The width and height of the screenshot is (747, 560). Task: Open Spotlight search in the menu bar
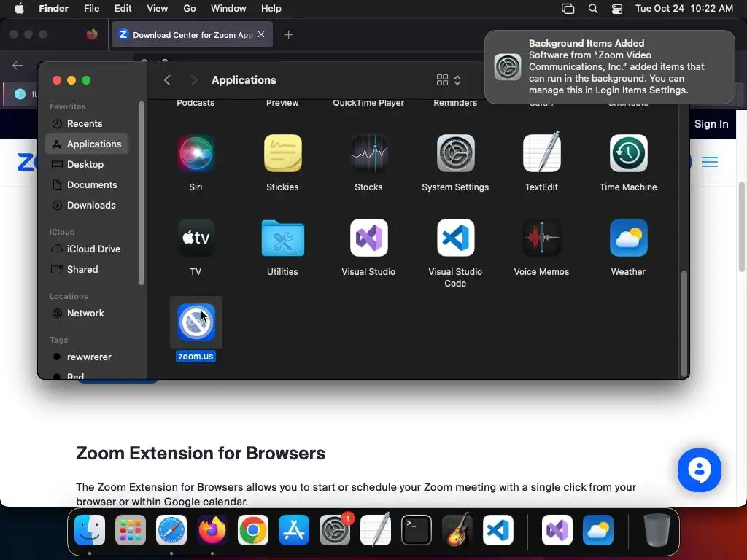pyautogui.click(x=593, y=9)
